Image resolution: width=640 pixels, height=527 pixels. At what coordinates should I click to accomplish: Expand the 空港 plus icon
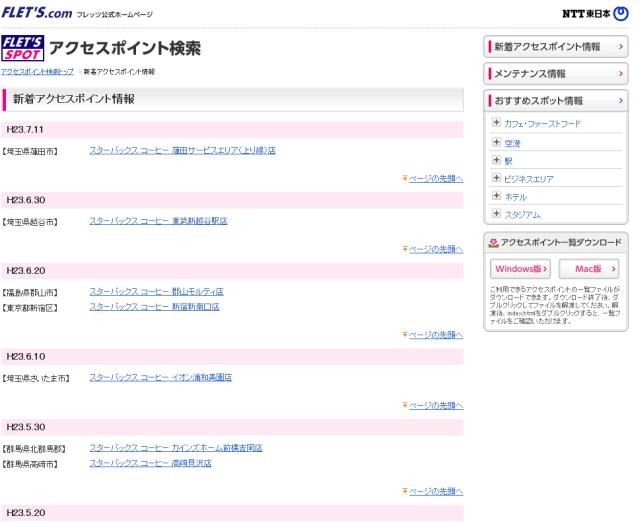click(496, 142)
